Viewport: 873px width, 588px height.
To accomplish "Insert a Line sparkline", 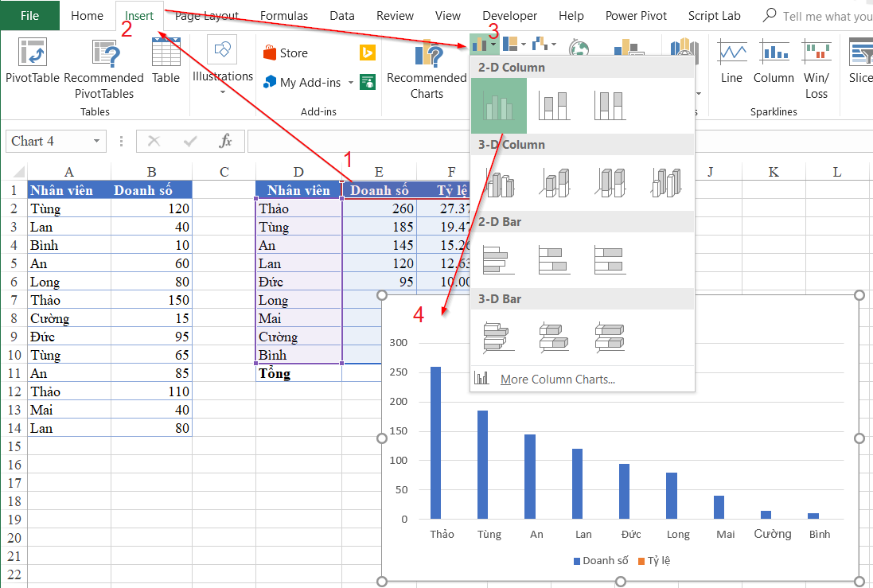I will point(731,62).
